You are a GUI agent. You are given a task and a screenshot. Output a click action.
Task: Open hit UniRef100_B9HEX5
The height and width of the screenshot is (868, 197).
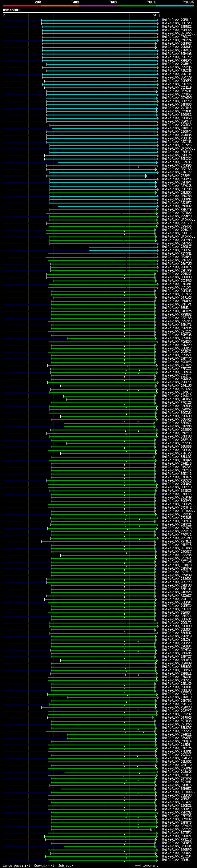tap(177, 30)
